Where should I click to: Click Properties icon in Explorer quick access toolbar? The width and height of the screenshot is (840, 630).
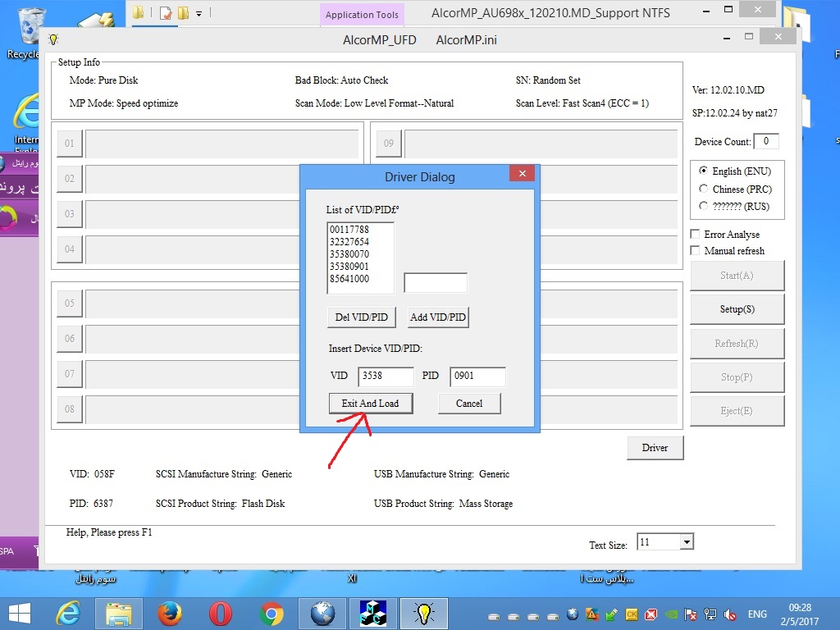(166, 12)
